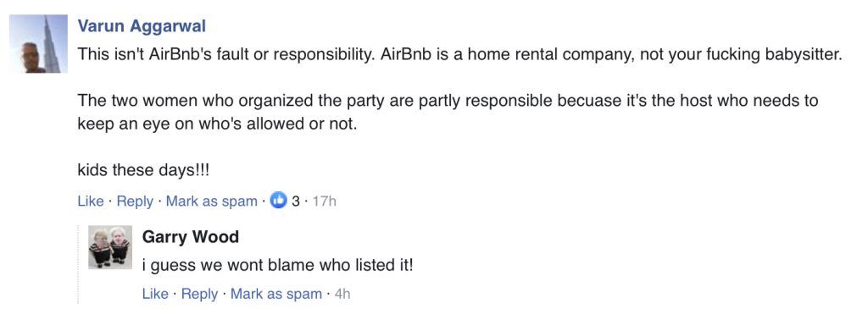The image size is (868, 309).
Task: Reply to Garry Wood's comment
Action: (200, 294)
